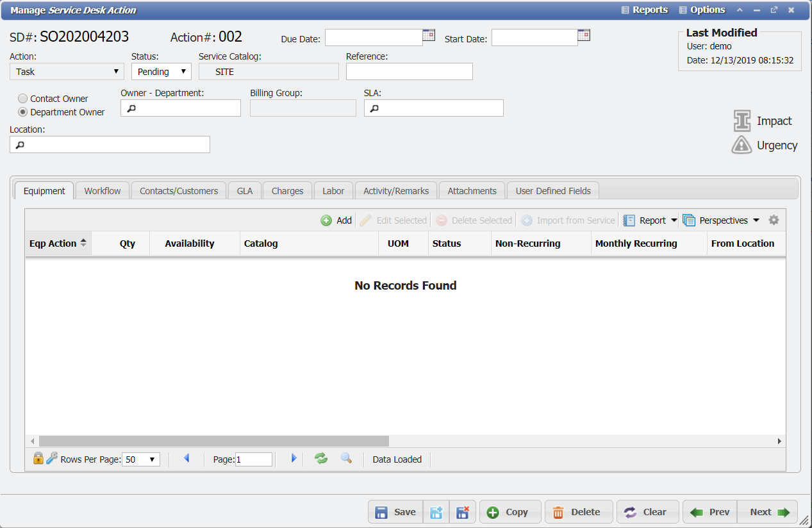Click the Urgency warning icon

(742, 145)
